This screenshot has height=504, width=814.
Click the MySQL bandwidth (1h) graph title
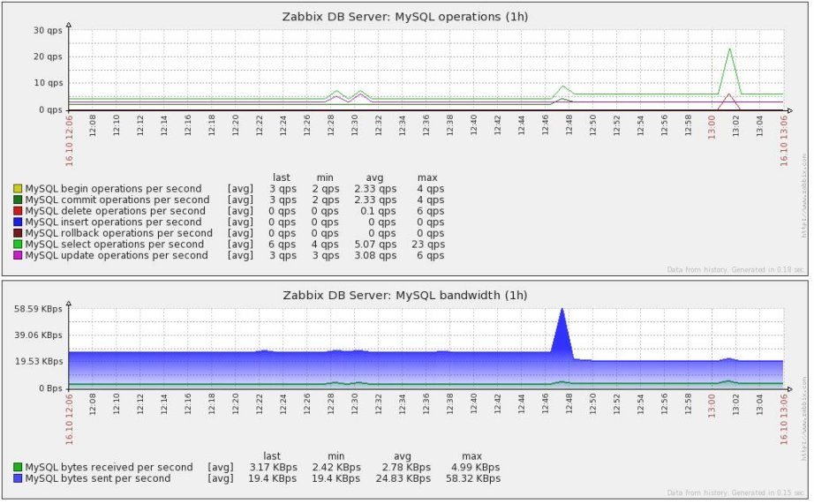point(405,296)
